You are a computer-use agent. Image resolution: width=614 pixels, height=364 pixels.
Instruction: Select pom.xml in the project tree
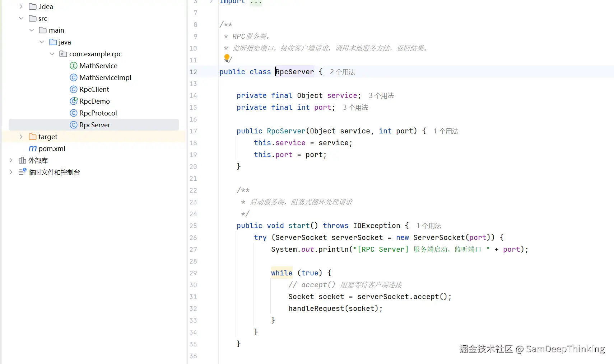click(x=52, y=148)
